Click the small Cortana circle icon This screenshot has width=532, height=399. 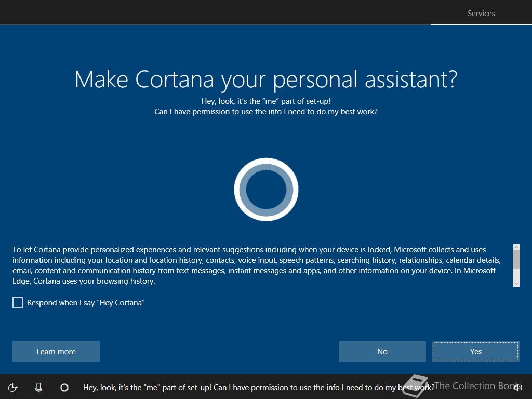pyautogui.click(x=64, y=387)
